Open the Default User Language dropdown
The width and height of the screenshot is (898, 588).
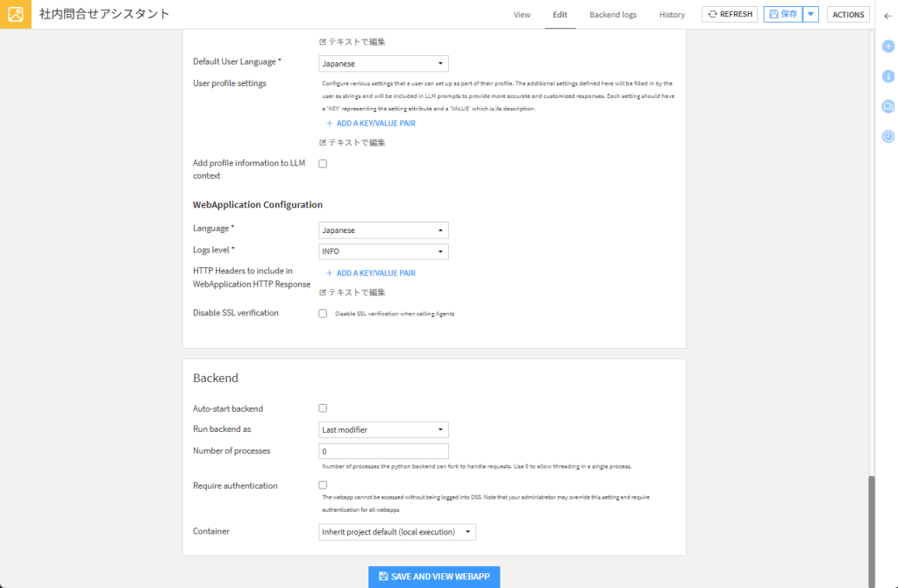pos(383,64)
